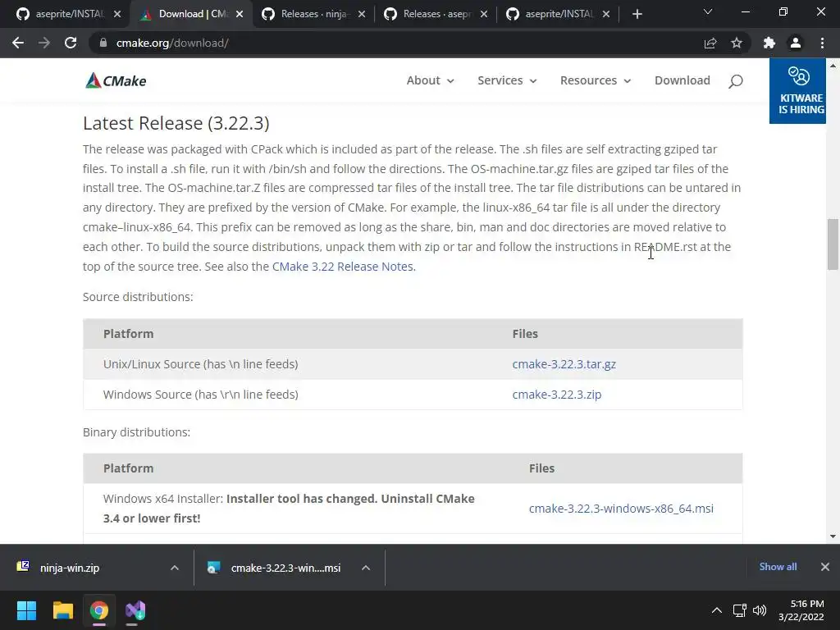Screen dimensions: 840x630
Task: Close the last aseprite/INSTALL tab
Action: pos(606,14)
